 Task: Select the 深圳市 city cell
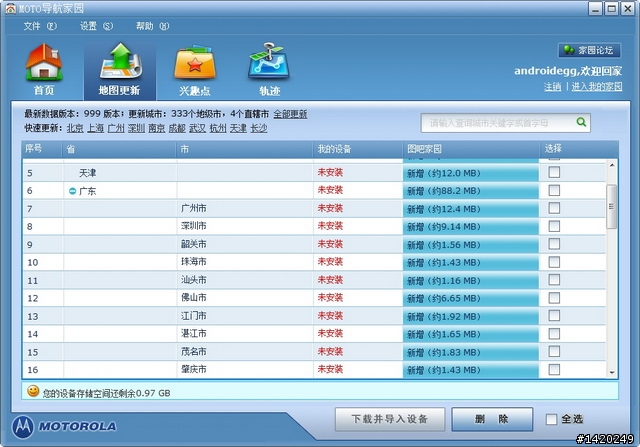pos(245,226)
